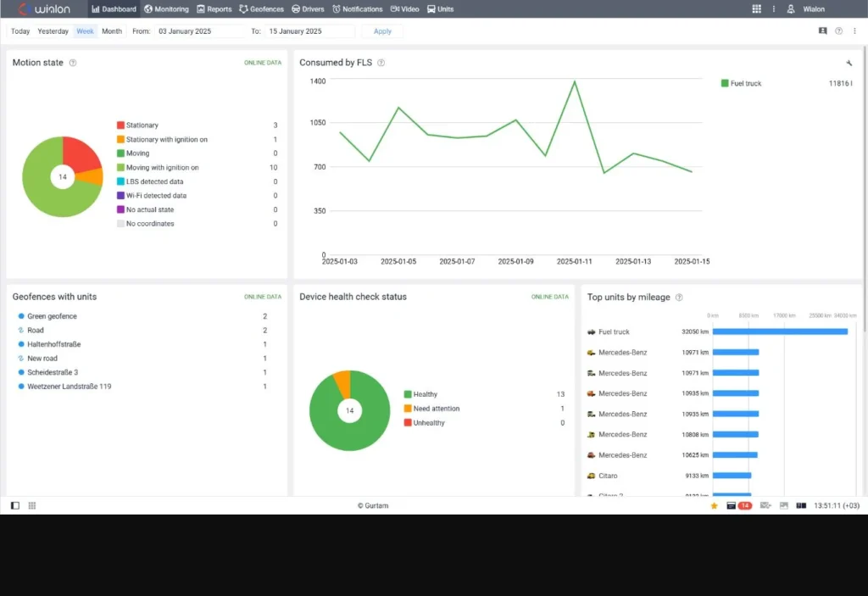Open the Wialon user account menu
868x596 pixels.
point(807,8)
